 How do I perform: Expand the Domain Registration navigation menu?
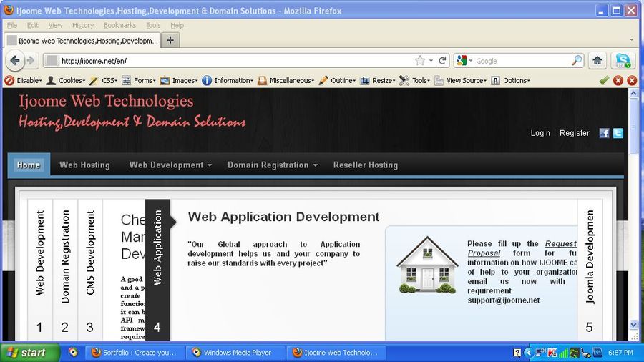point(273,165)
